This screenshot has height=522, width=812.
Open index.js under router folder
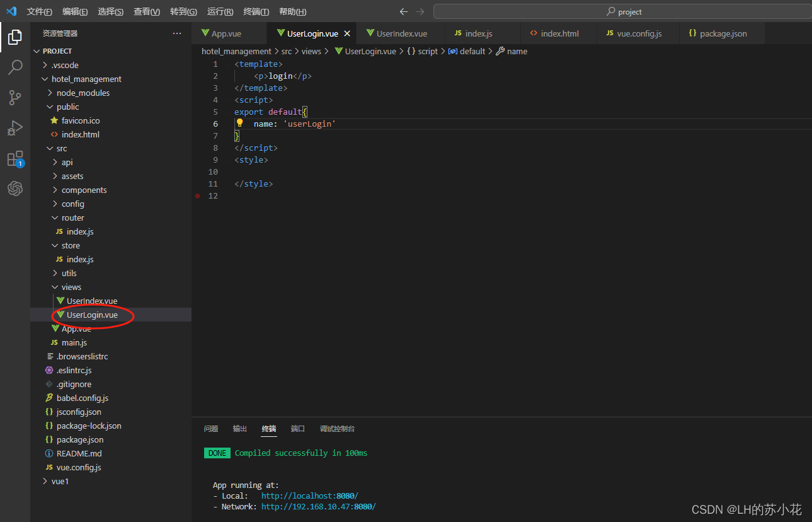pos(111,231)
